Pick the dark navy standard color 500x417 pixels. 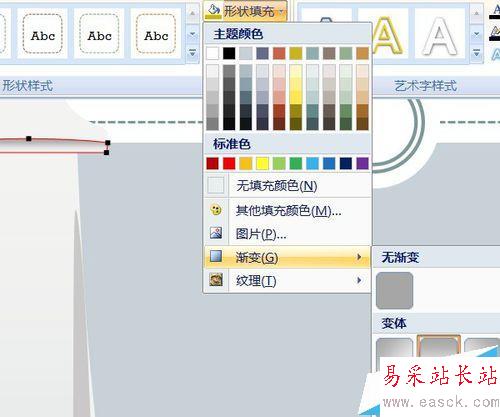[x=346, y=163]
